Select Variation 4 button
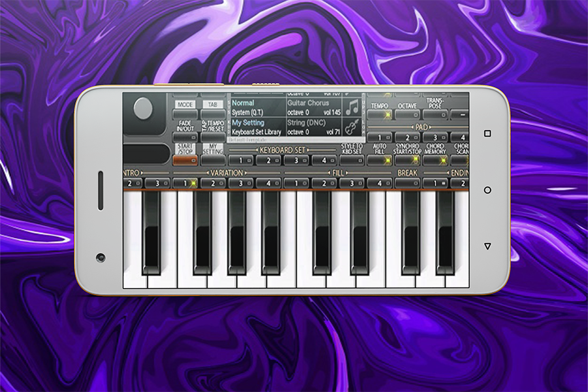 pyautogui.click(x=269, y=184)
